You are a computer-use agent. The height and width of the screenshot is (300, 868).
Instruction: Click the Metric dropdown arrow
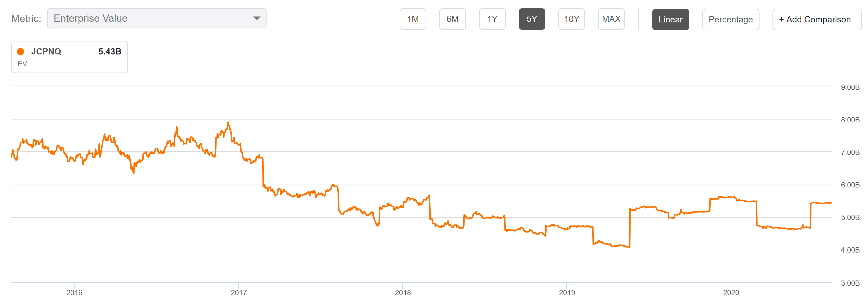257,18
